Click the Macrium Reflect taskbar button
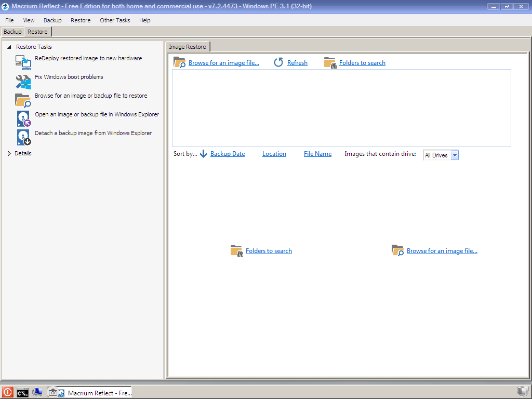Image resolution: width=532 pixels, height=399 pixels. [95, 393]
